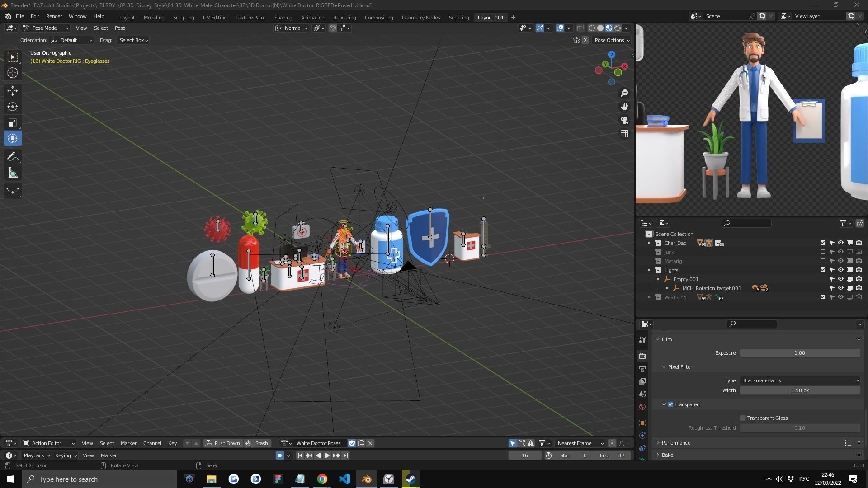Hide the Lights collection with eye icon
This screenshot has width=868, height=488.
click(x=840, y=270)
